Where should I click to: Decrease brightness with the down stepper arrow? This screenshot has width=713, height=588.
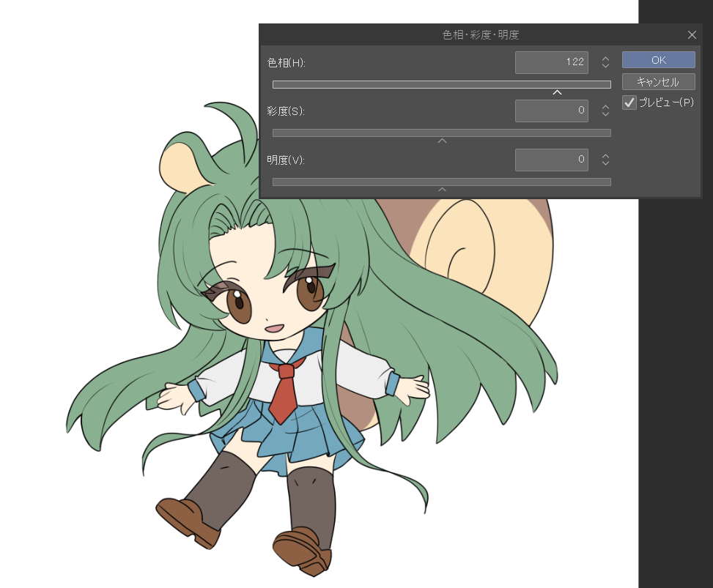[605, 163]
